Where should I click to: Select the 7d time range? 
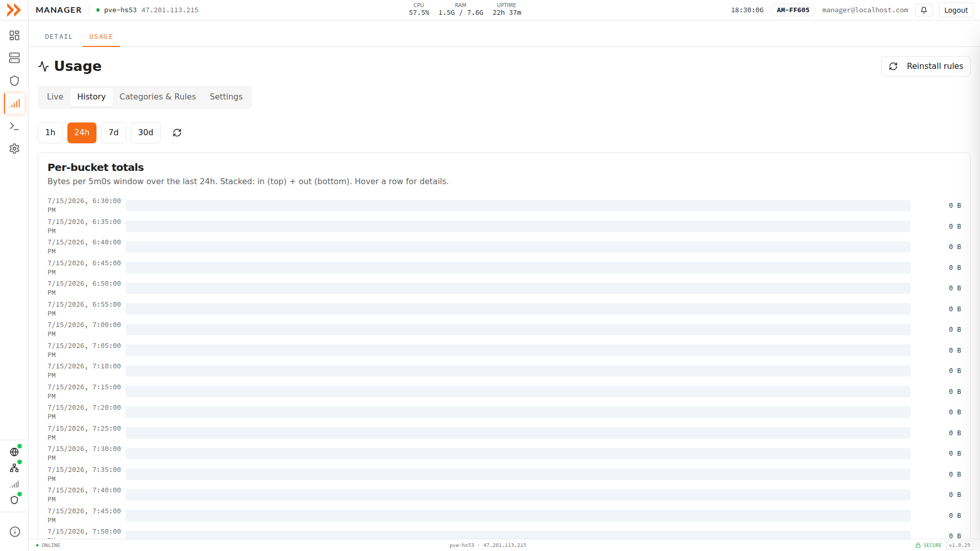tap(113, 133)
